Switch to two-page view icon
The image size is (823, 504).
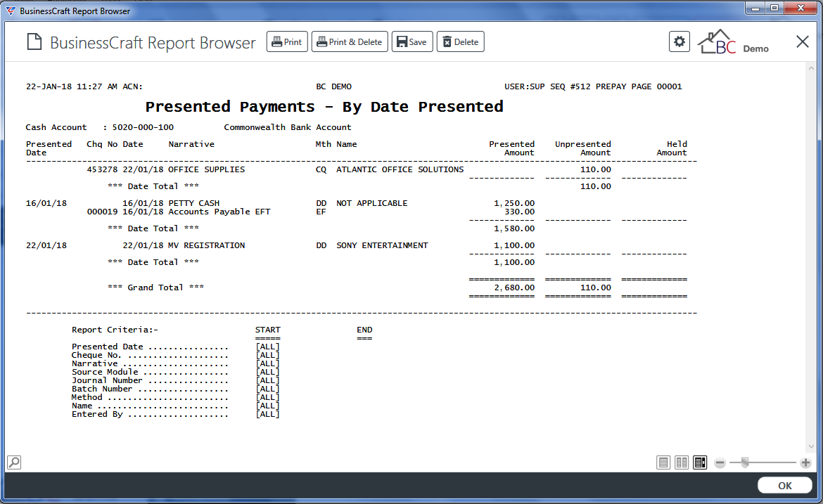point(682,463)
